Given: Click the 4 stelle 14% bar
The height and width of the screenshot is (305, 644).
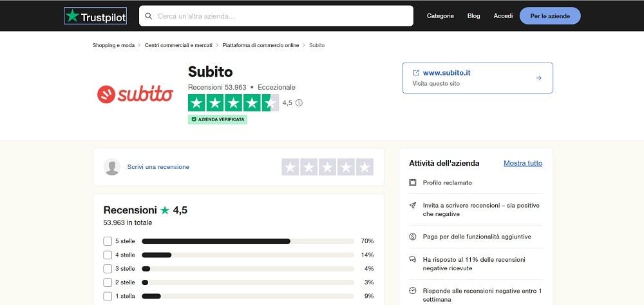Looking at the screenshot, I should point(248,255).
